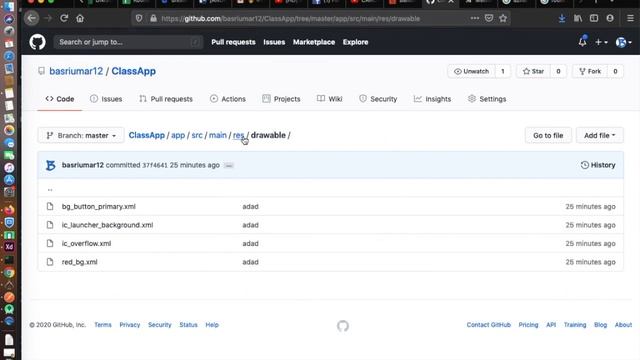Open page actions three-dot menu
Image resolution: width=640 pixels, height=360 pixels.
pos(474,18)
